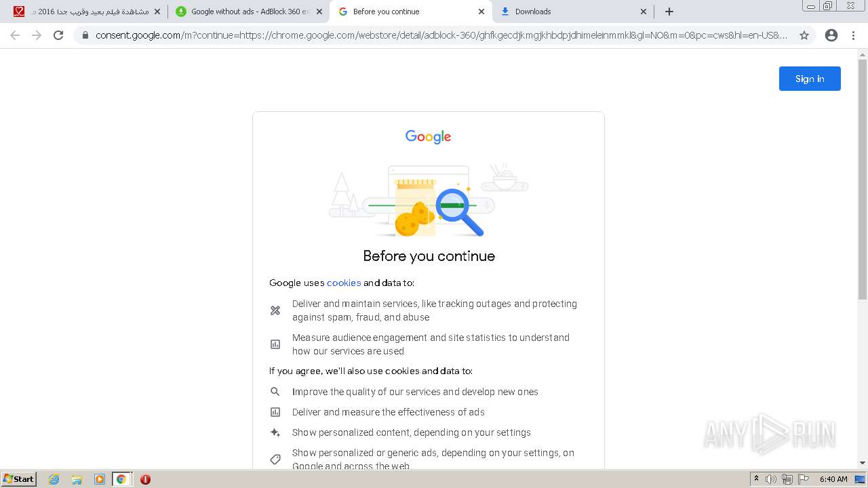Click the consent.google.com address bar
868x488 pixels.
click(x=441, y=35)
